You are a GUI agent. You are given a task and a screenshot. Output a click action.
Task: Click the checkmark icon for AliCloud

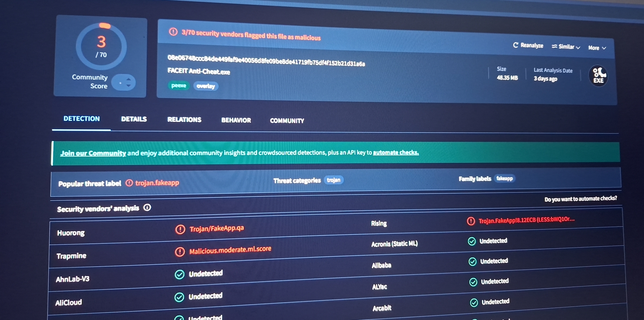pos(179,297)
